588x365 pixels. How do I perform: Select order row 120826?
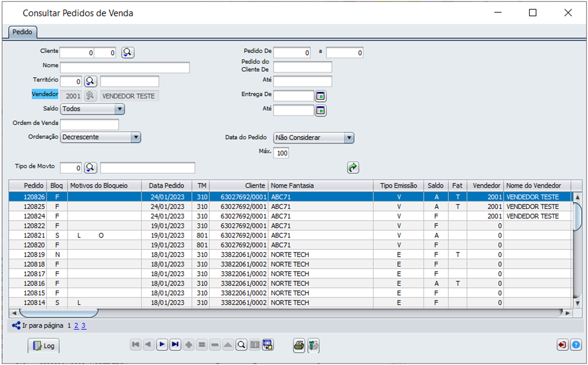coord(291,197)
